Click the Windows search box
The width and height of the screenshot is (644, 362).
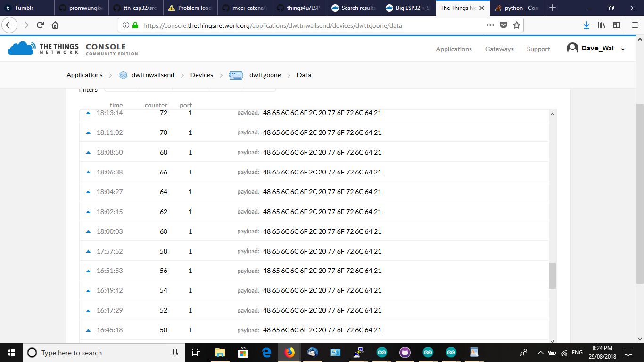click(x=103, y=353)
